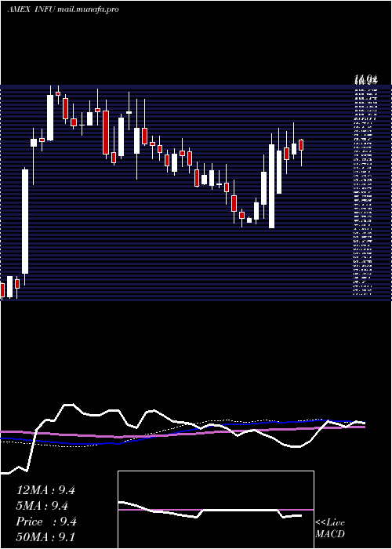Viewport: 392px width, 549px height.
Task: Click the tallest white candlestick near the chart start
Action: click(x=25, y=221)
